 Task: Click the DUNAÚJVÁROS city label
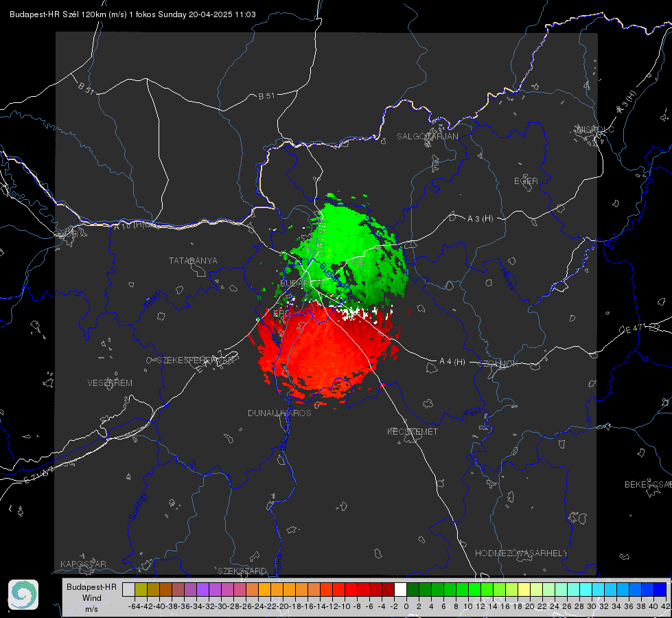coord(279,413)
